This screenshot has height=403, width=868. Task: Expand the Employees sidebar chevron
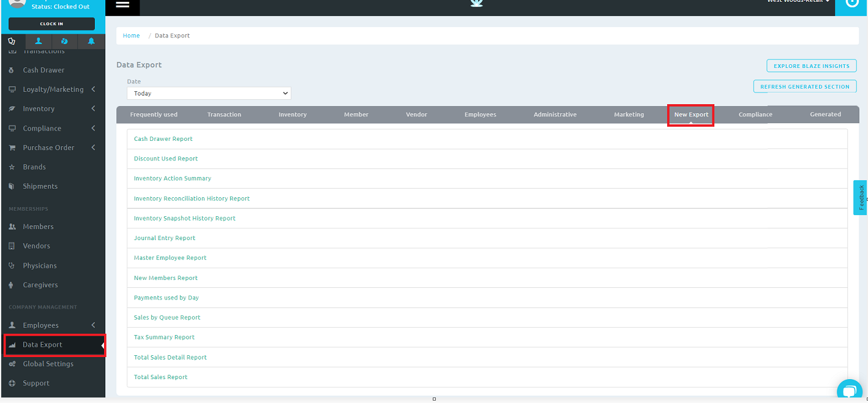[93, 325]
